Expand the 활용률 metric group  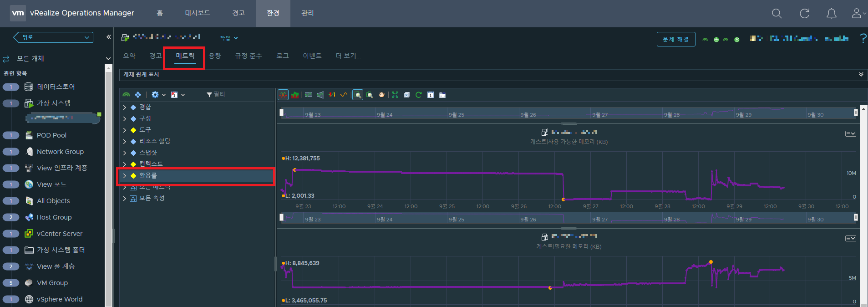click(x=125, y=175)
